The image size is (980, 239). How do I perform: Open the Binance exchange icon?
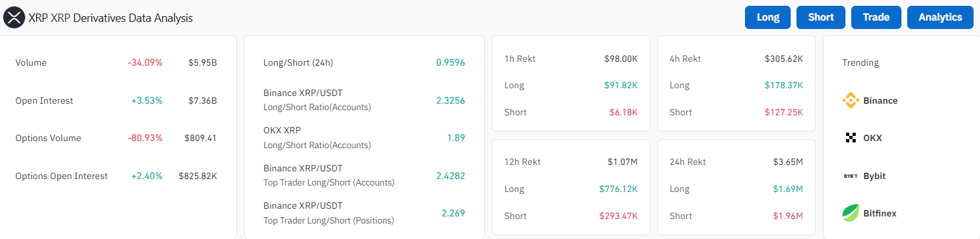click(x=851, y=100)
